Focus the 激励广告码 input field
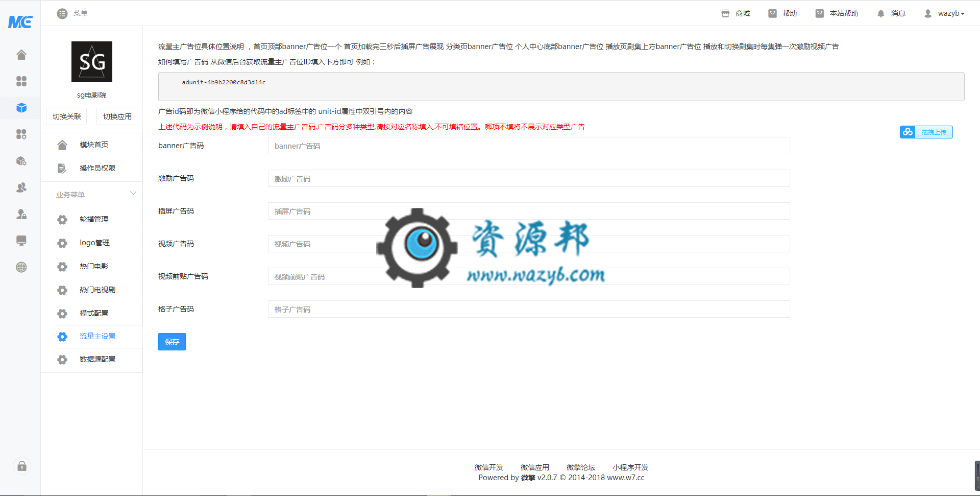The image size is (980, 496). (x=529, y=178)
